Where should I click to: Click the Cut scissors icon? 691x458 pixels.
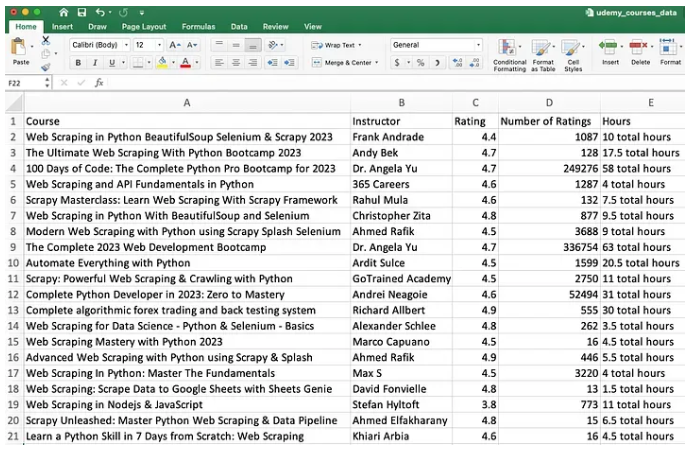tap(46, 41)
